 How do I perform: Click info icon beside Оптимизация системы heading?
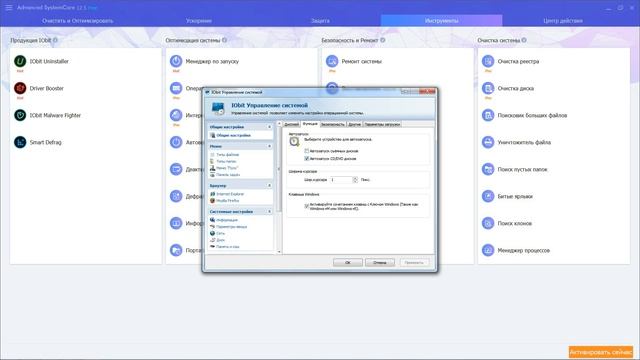[x=224, y=40]
